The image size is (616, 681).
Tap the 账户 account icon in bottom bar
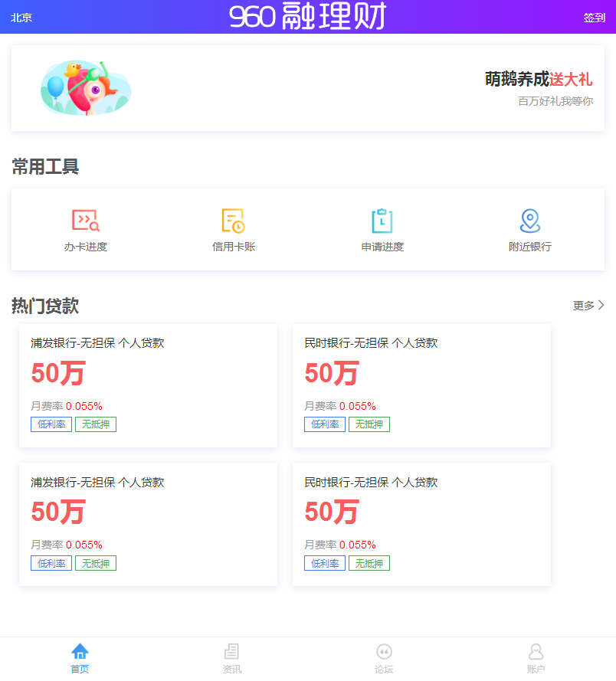pyautogui.click(x=536, y=652)
